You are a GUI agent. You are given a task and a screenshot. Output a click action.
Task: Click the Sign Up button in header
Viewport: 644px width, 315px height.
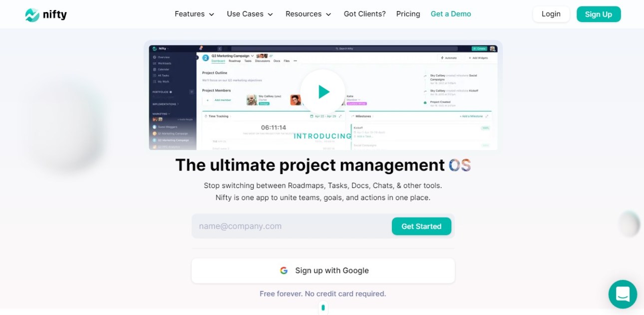point(599,14)
